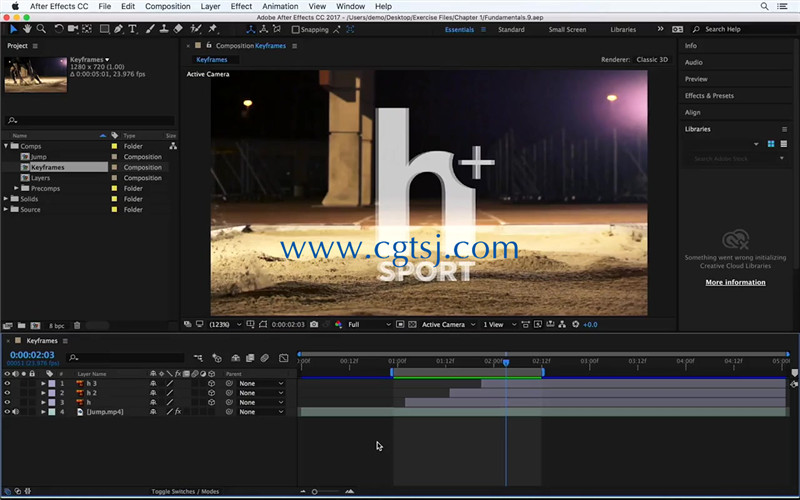Viewport: 800px width, 500px height.
Task: Select the Brush tool
Action: (150, 29)
